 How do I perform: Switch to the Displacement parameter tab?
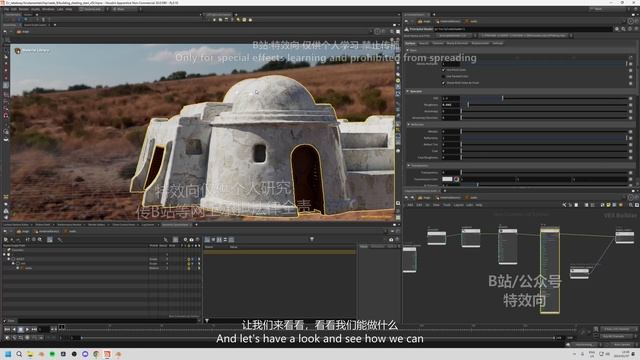tap(480, 43)
